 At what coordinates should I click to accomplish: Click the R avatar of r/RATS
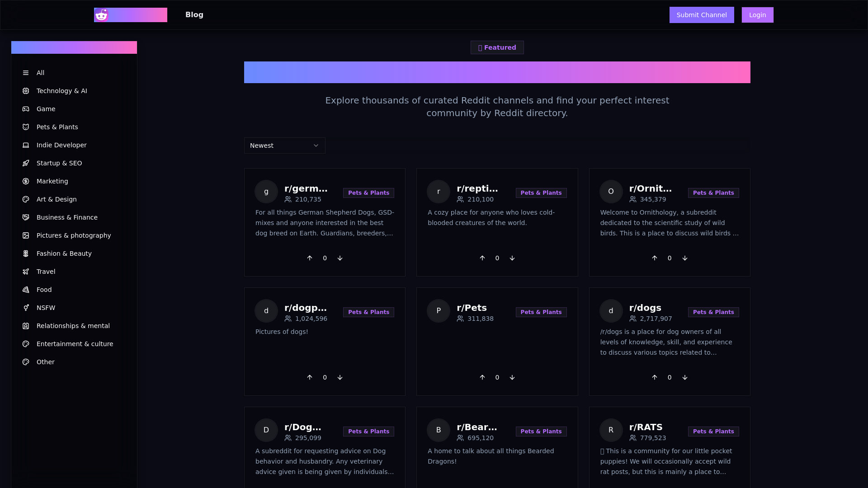(x=611, y=430)
